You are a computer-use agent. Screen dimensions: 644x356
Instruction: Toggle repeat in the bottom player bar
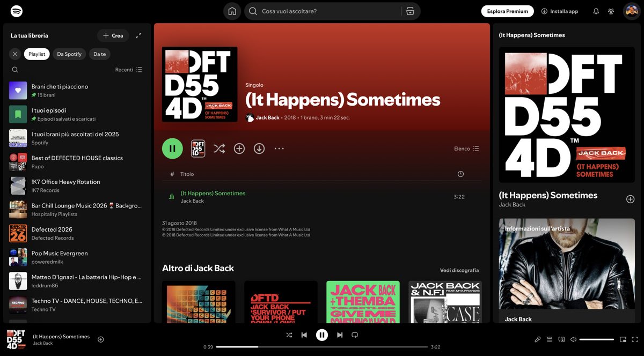pyautogui.click(x=355, y=335)
